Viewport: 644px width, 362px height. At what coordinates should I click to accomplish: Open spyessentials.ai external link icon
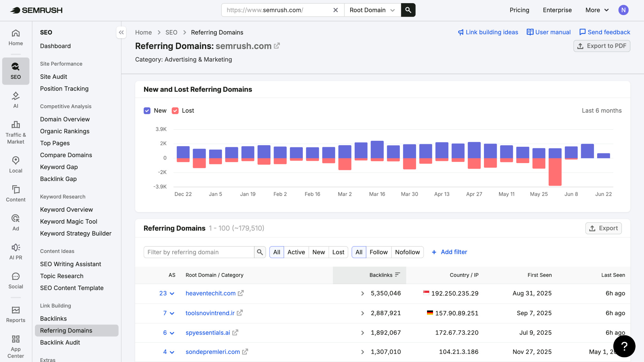pyautogui.click(x=235, y=332)
